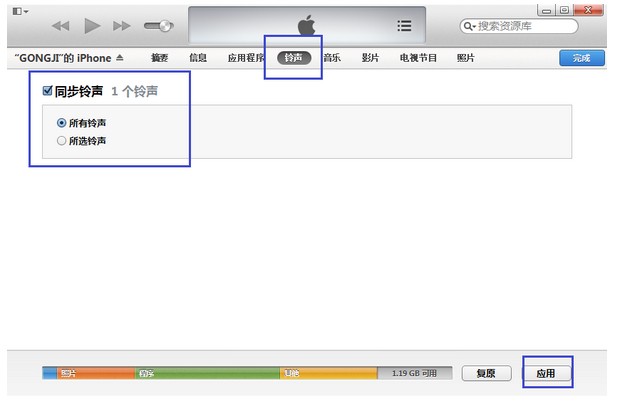Select the 所有铃声 radio option
This screenshot has height=407, width=617.
61,123
